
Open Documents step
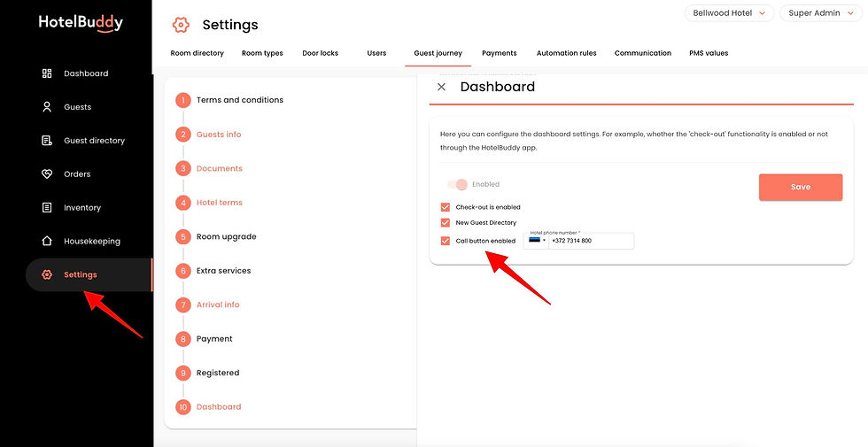[220, 168]
